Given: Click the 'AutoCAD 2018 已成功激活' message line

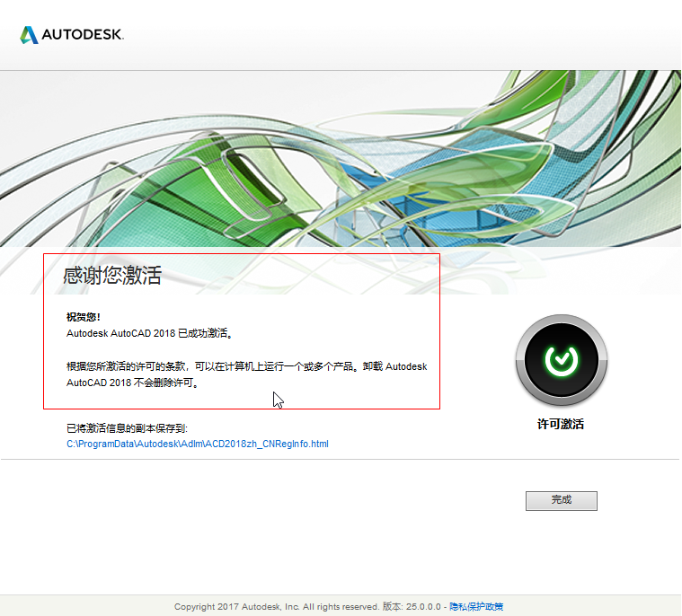Looking at the screenshot, I should [150, 333].
